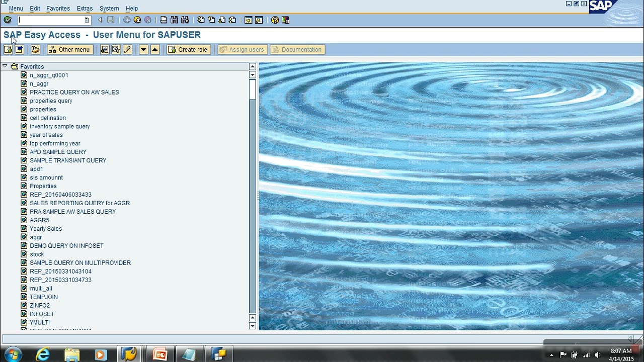Select DEMO QUERY ON INFOSET entry

point(66,246)
